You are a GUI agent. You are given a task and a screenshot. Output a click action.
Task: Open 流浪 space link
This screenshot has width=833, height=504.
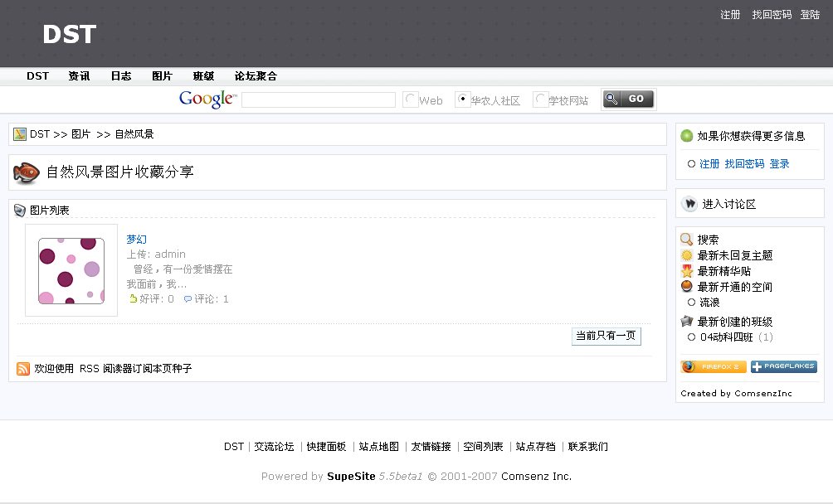point(709,303)
